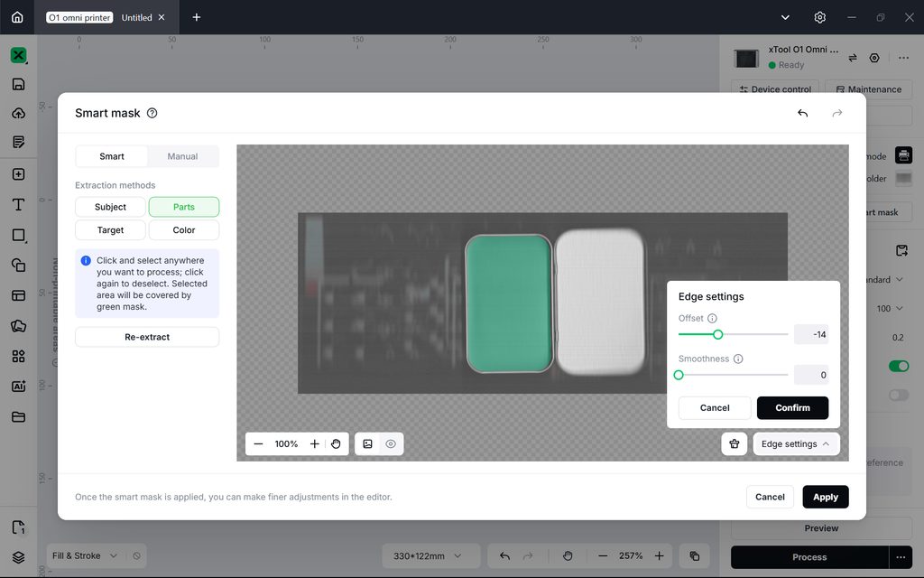Image resolution: width=924 pixels, height=578 pixels.
Task: Cancel the Smart mask dialog
Action: (770, 498)
